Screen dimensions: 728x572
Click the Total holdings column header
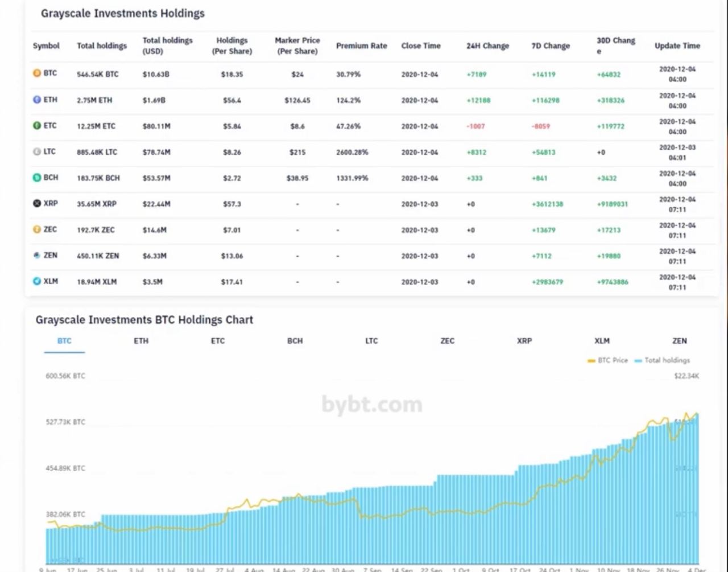click(x=102, y=46)
